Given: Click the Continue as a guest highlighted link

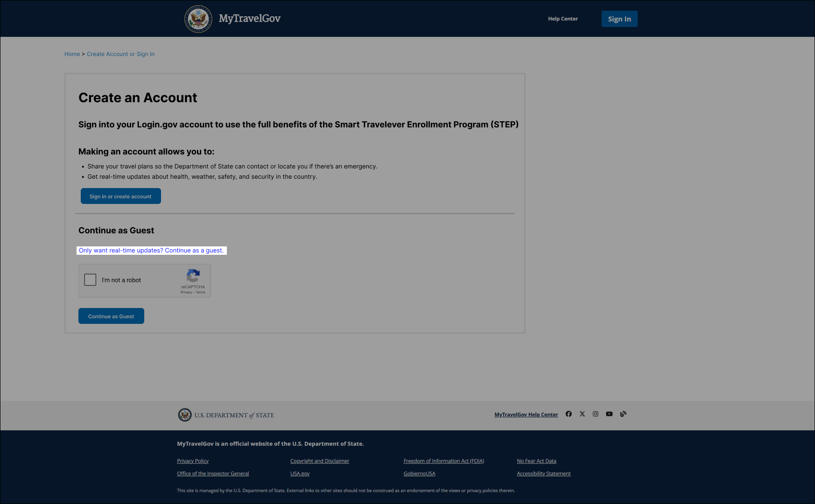Looking at the screenshot, I should (x=151, y=251).
